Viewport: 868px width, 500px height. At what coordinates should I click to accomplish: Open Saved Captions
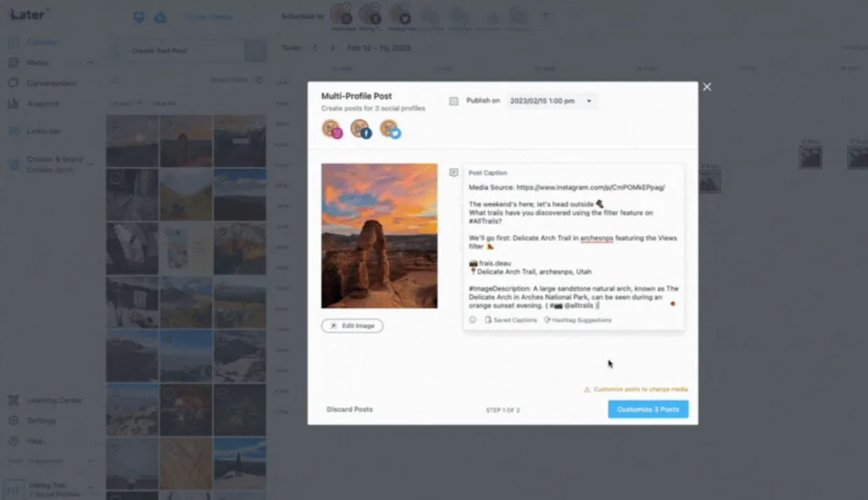pos(511,319)
